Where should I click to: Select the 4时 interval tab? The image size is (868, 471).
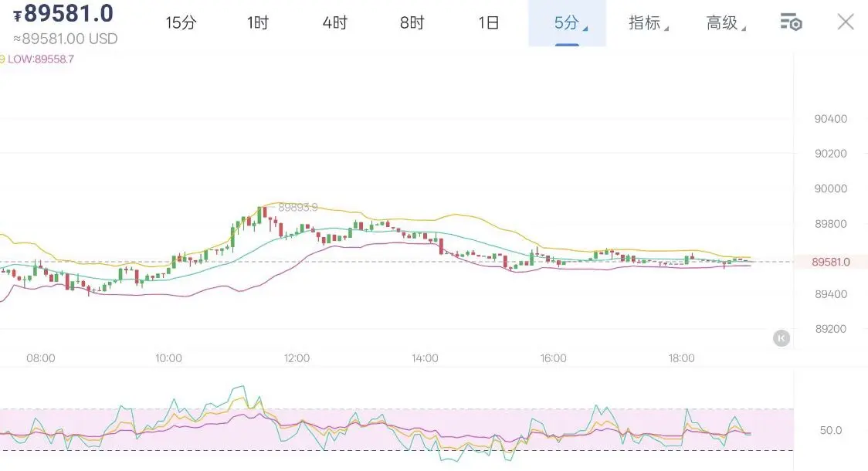(x=335, y=22)
